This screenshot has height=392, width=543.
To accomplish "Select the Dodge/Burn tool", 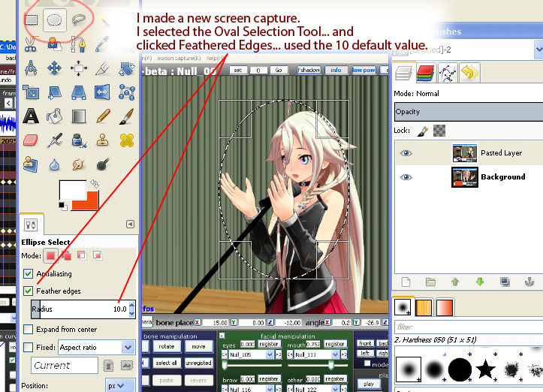I will [103, 164].
